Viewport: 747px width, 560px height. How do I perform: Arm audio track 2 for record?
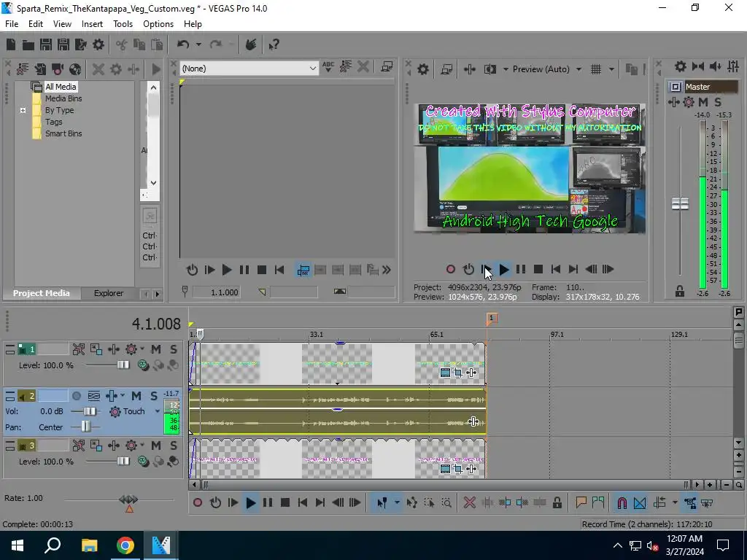click(76, 396)
